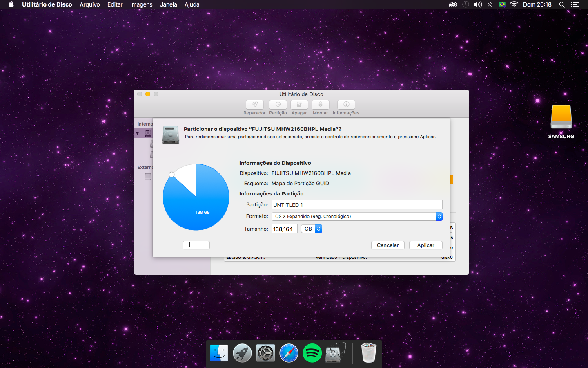The width and height of the screenshot is (588, 368).
Task: Open System Preferences in the Dock
Action: coord(265,353)
